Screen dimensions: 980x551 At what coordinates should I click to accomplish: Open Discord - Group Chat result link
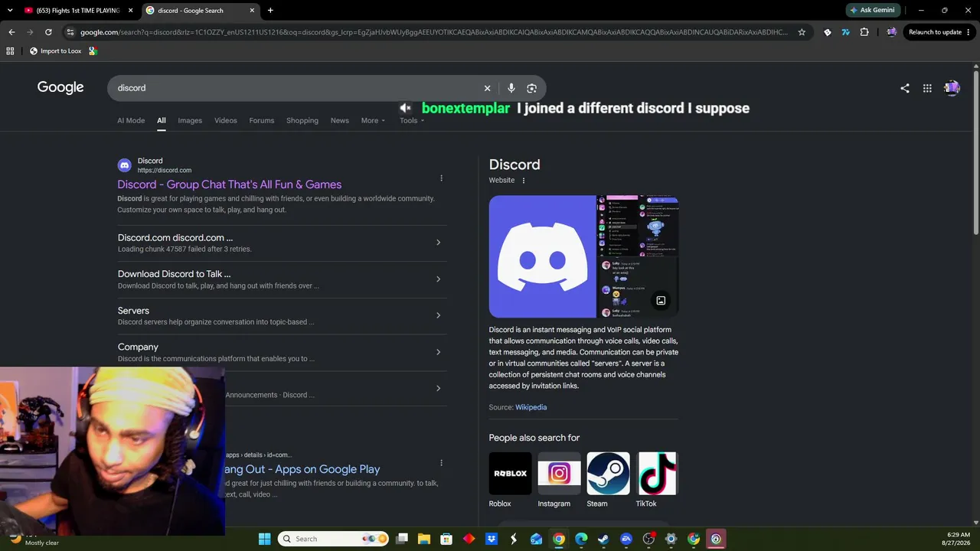coord(230,184)
